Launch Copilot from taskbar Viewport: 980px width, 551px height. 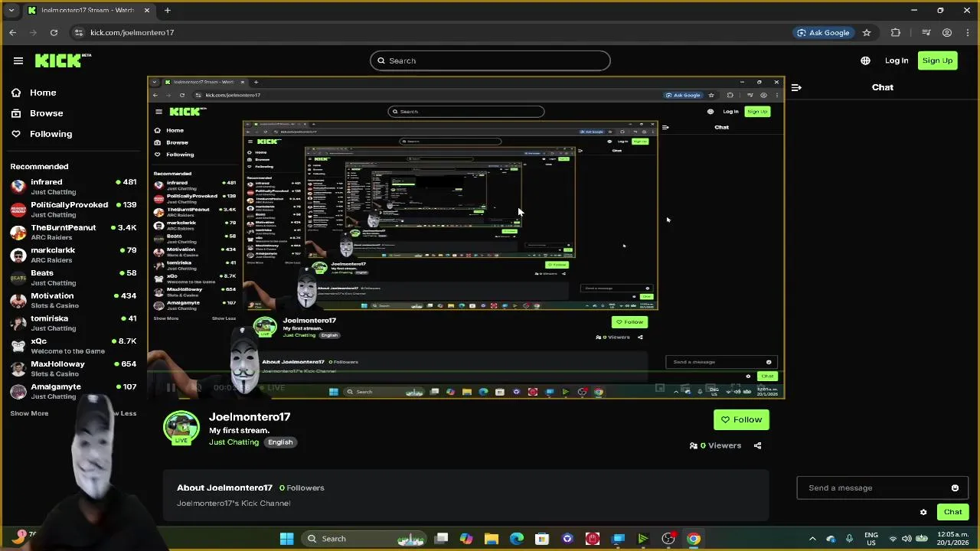click(466, 539)
